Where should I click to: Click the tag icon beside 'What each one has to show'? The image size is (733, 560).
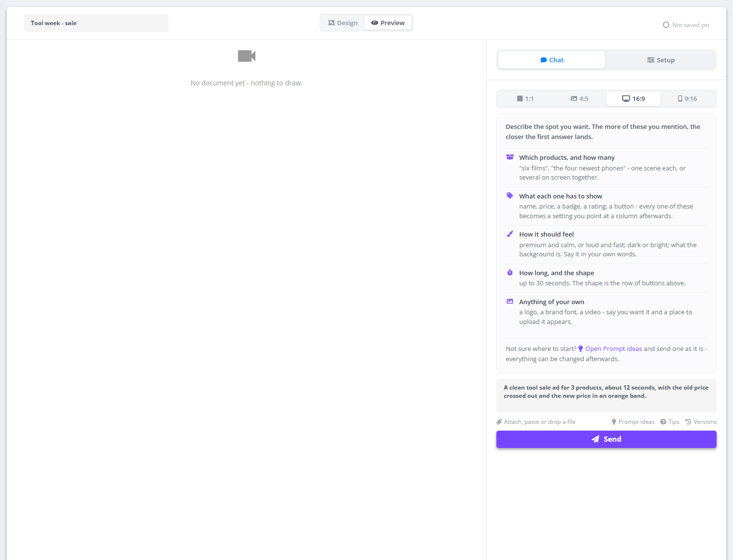(509, 196)
